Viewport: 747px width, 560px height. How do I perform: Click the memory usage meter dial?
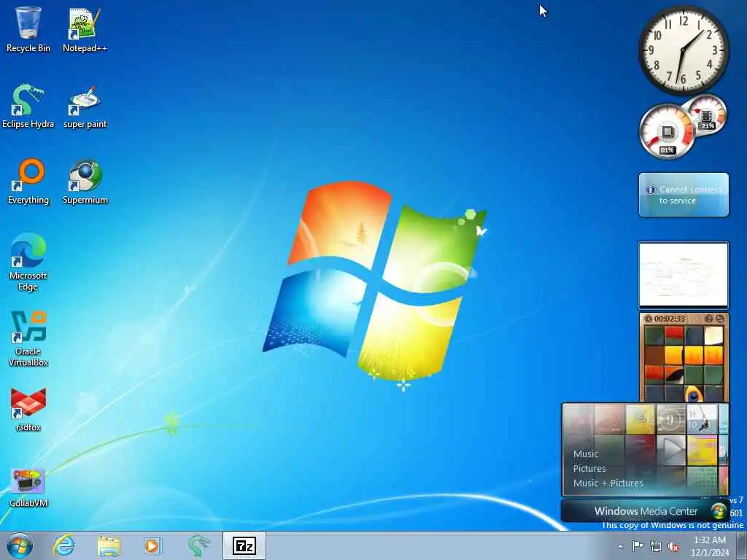coord(706,114)
